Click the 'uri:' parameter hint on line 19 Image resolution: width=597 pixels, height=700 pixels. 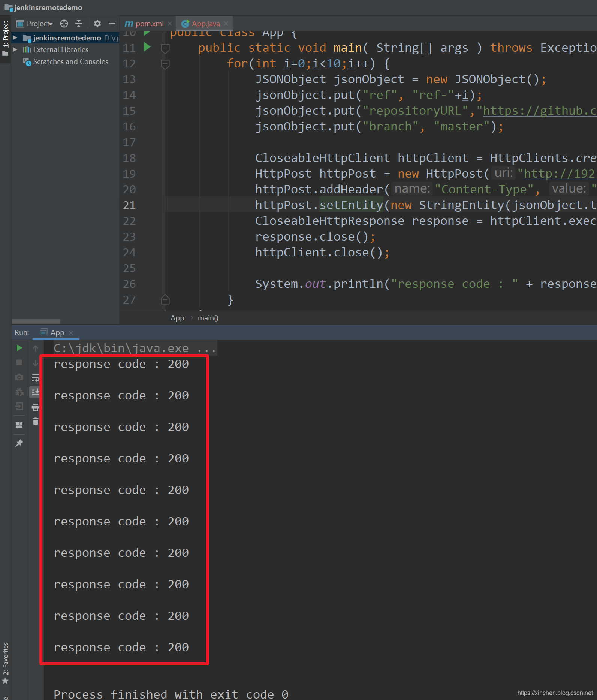pyautogui.click(x=504, y=173)
